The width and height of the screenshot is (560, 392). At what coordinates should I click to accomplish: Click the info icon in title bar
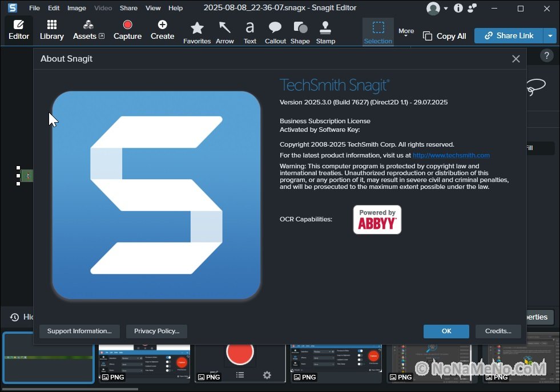tap(458, 9)
